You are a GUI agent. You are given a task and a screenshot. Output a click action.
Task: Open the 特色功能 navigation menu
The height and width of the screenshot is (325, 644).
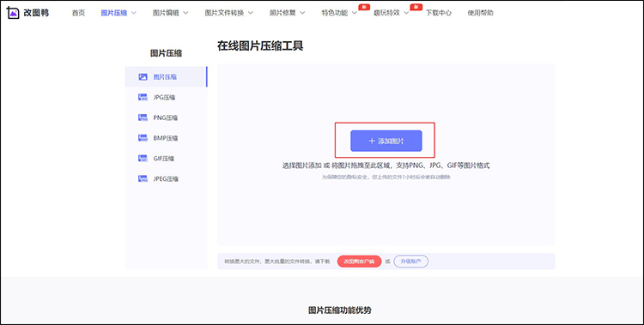tap(334, 13)
